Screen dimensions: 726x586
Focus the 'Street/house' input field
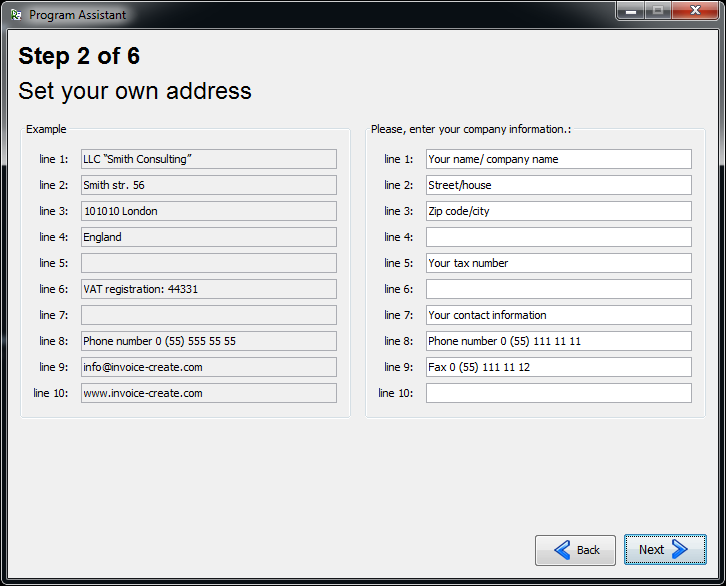click(559, 185)
